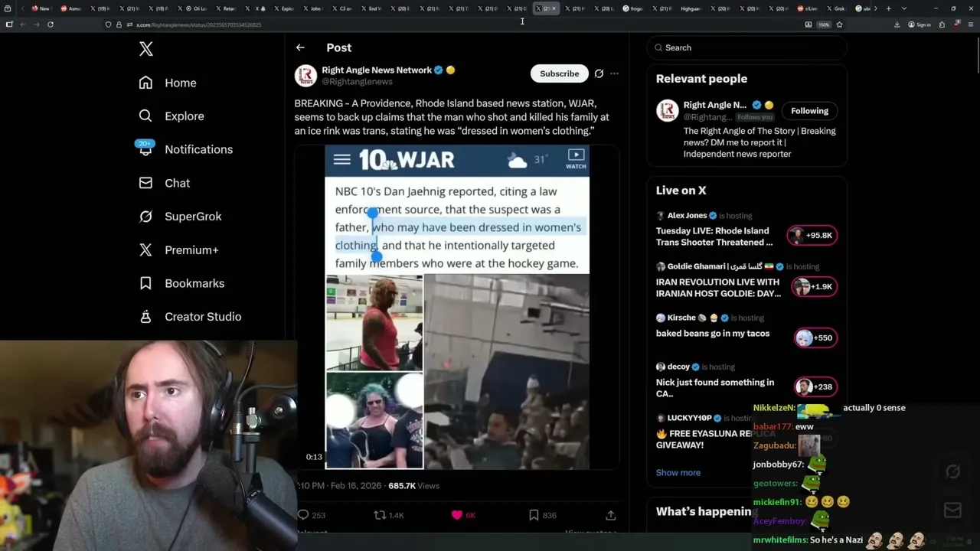The image size is (980, 551).
Task: Click the Creator Studio icon
Action: pyautogui.click(x=145, y=317)
